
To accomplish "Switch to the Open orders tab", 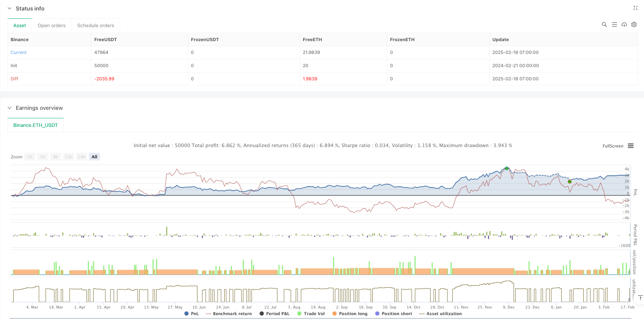I will click(52, 26).
